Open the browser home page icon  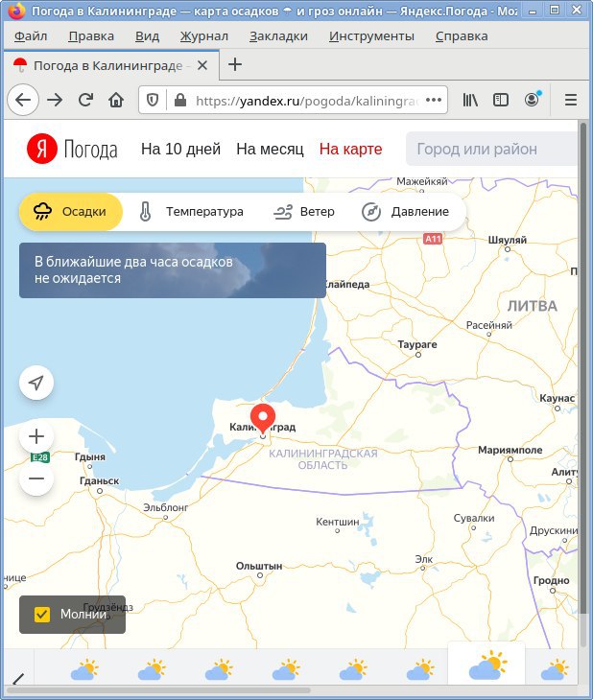(116, 100)
